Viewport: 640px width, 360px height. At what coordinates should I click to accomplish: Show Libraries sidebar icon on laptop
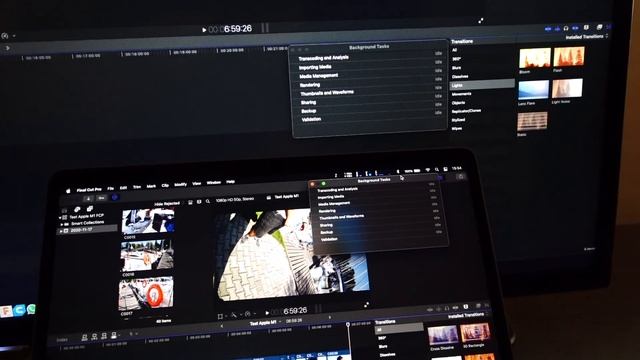coord(64,211)
